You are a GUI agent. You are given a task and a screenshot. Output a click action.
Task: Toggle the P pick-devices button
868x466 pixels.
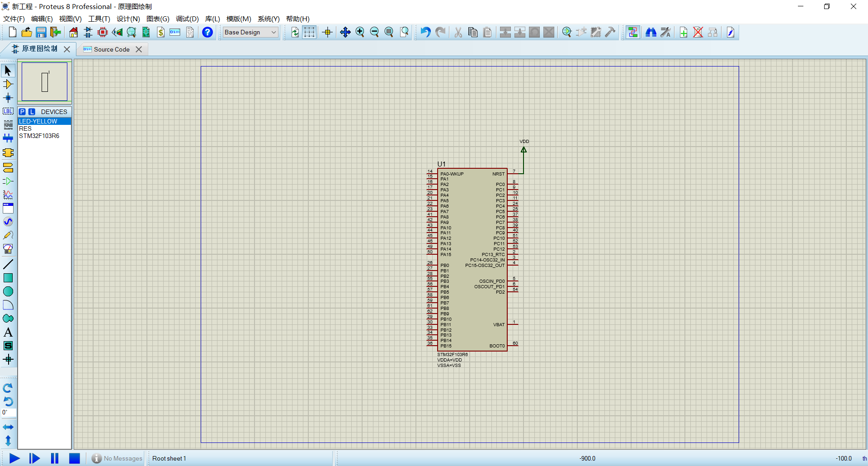point(23,111)
